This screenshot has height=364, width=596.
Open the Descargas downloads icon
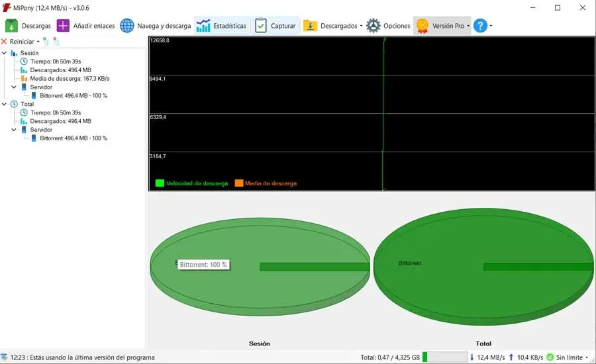pos(11,26)
